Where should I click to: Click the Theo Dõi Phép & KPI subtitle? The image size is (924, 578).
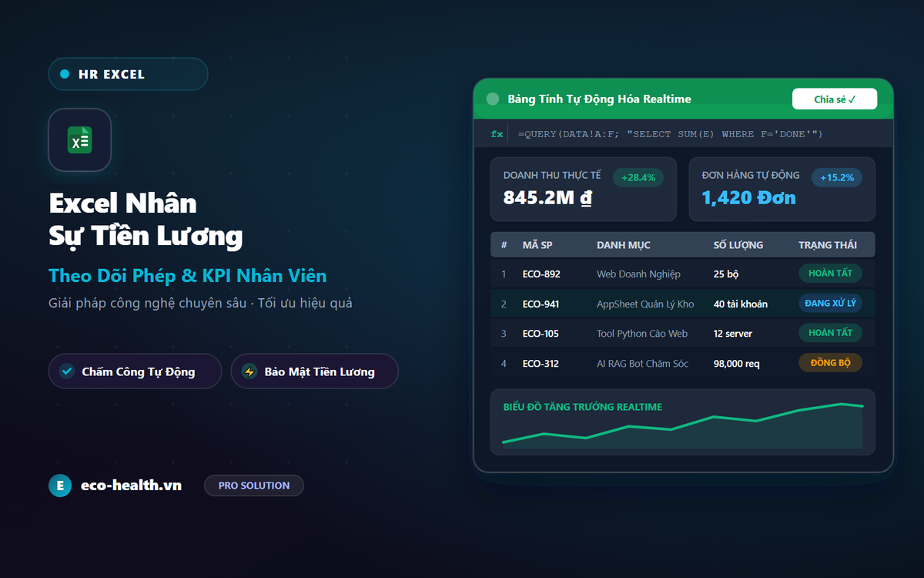click(x=188, y=276)
